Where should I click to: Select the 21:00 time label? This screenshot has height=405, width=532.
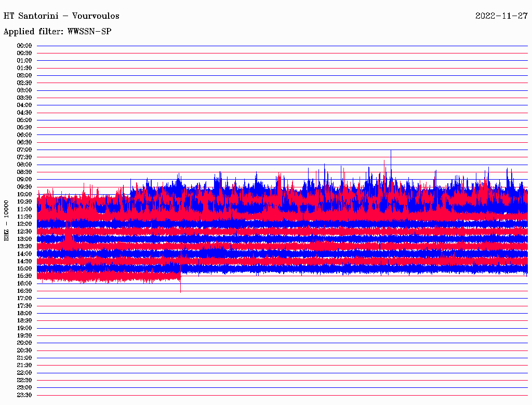tap(24, 358)
